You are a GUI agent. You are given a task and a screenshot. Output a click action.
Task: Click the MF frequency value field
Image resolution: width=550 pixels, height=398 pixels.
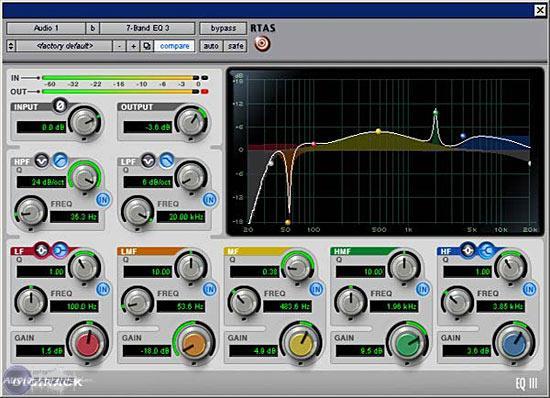(x=287, y=307)
